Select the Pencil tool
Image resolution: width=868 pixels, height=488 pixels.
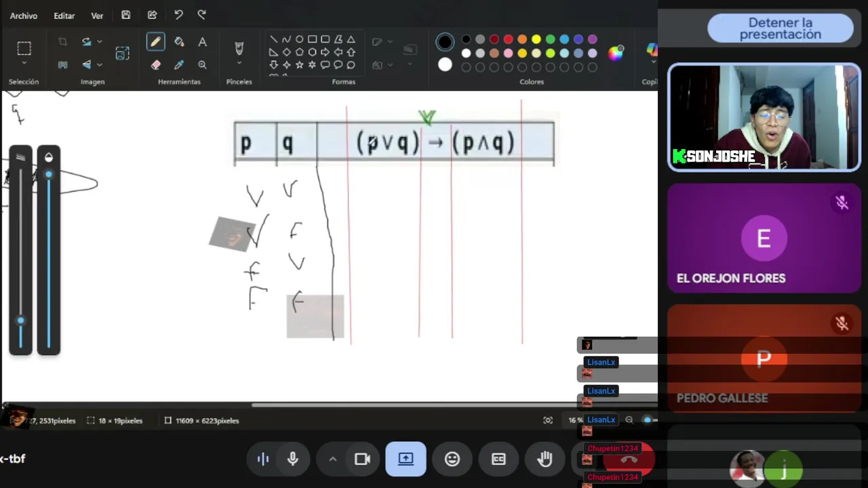coord(155,42)
